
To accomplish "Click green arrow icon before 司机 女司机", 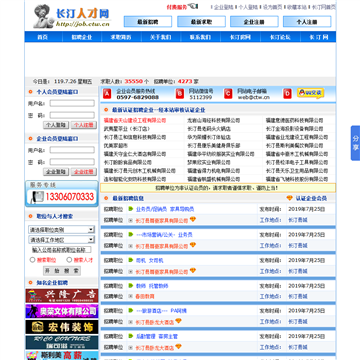I will tap(131, 260).
